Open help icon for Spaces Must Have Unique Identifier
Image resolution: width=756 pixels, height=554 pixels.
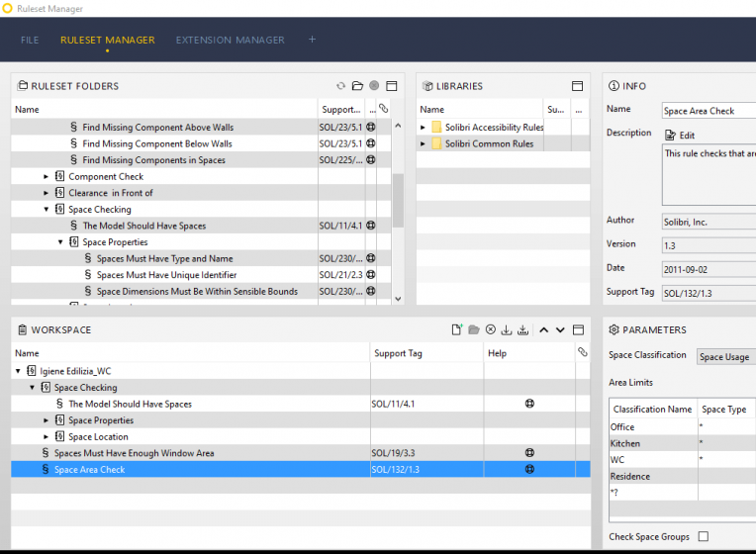click(x=371, y=274)
